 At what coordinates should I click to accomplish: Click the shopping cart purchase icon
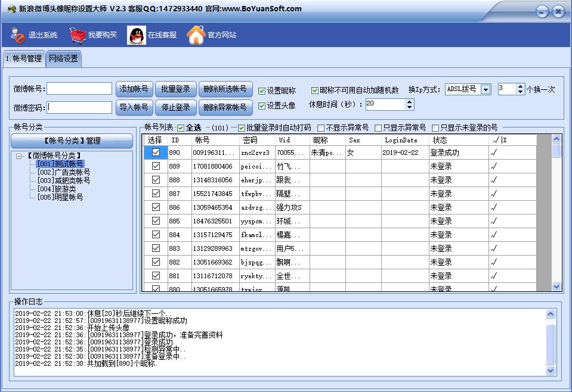pos(77,35)
